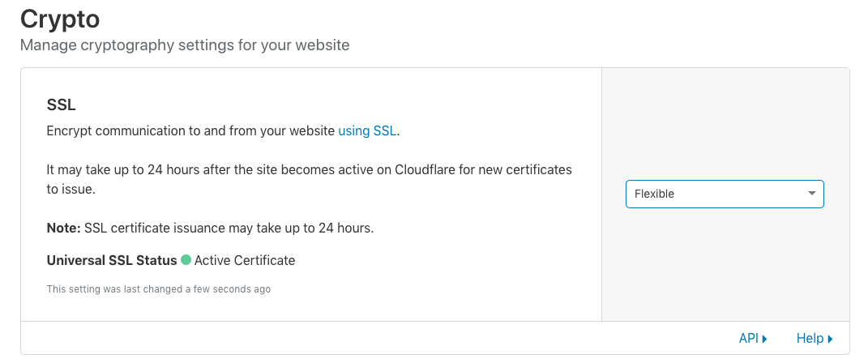Click the gray panel beside the SSL description
This screenshot has width=868, height=363.
(x=725, y=194)
